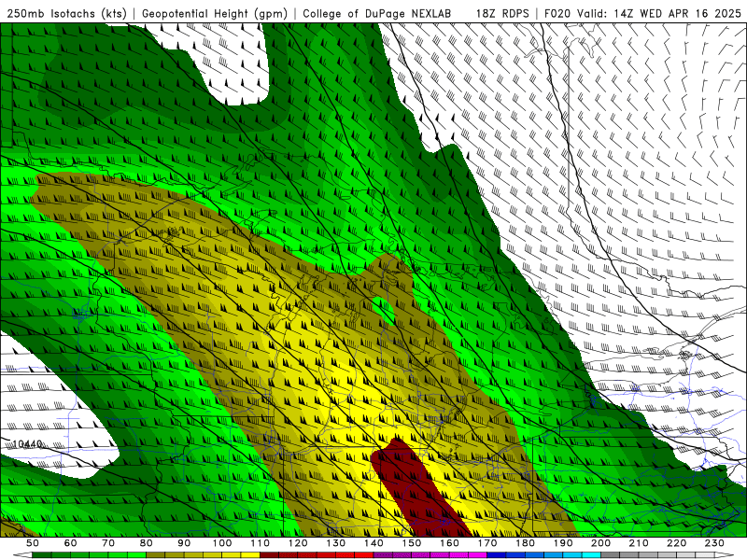Click the legend value "160"
This screenshot has width=747, height=560.
click(x=449, y=543)
